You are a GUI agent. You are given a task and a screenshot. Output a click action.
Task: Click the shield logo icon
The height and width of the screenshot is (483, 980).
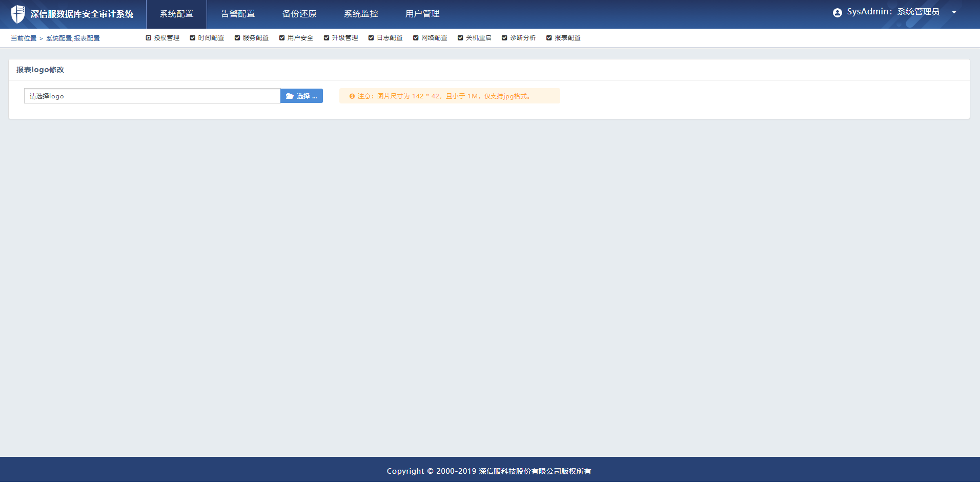[x=18, y=14]
